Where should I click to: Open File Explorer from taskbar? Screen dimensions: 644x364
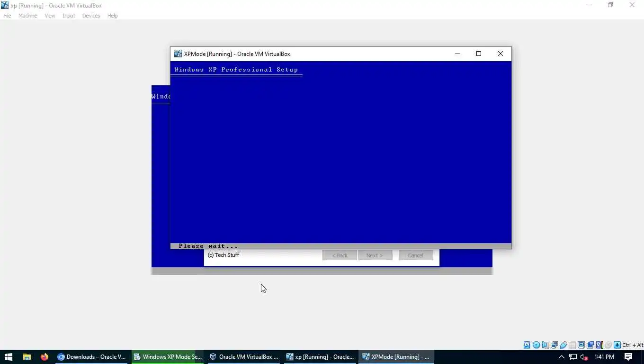pos(27,357)
